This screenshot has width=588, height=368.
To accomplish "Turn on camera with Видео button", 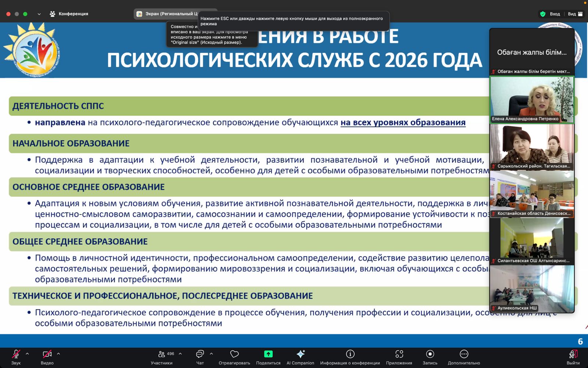I will pyautogui.click(x=47, y=354).
